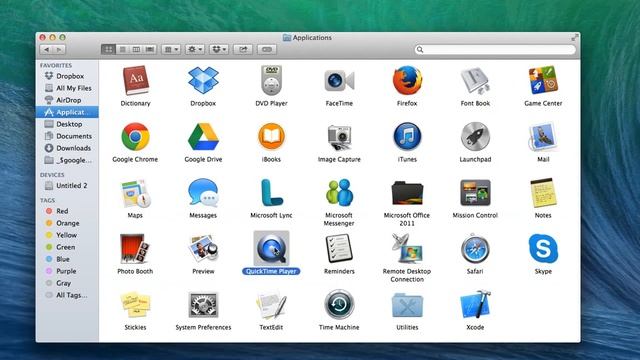Switch to column view mode
This screenshot has height=360, width=640.
136,49
